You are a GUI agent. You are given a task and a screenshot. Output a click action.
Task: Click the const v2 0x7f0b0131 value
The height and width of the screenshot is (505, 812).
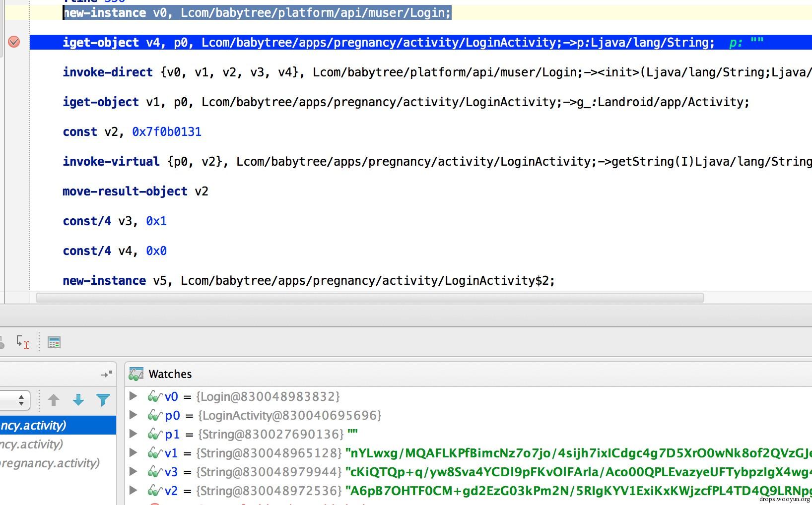point(167,131)
